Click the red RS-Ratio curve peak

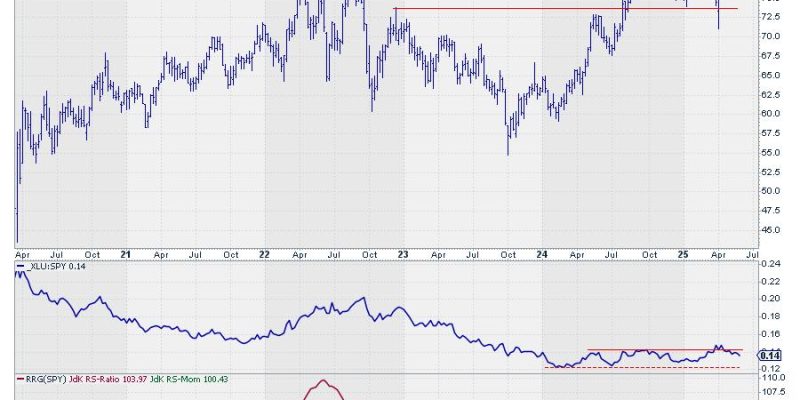click(x=323, y=380)
